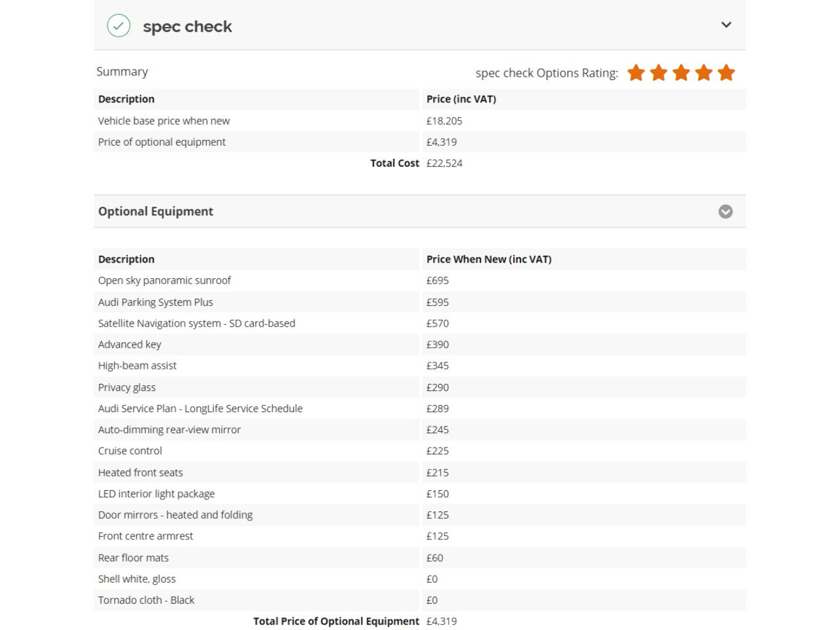Click the Audi Service Plan LongLife entry

200,408
